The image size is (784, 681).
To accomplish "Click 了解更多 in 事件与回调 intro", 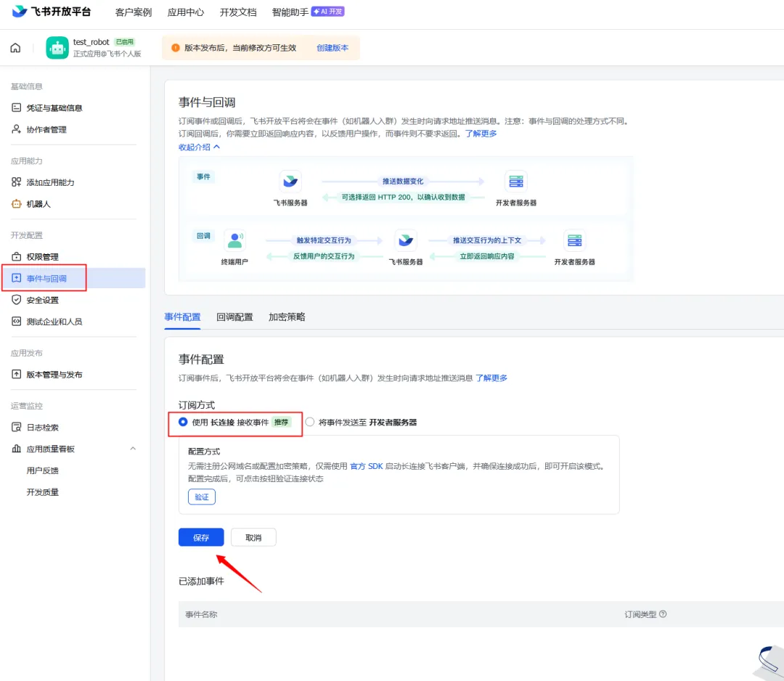I will click(481, 134).
